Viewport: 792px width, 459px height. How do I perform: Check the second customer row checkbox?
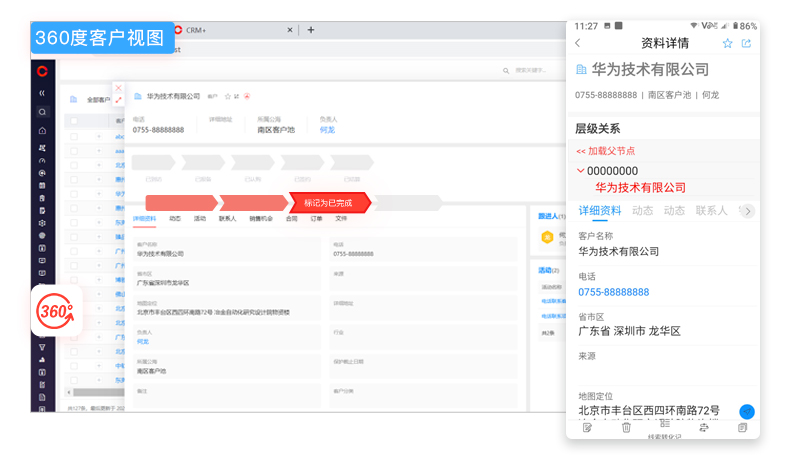(73, 151)
